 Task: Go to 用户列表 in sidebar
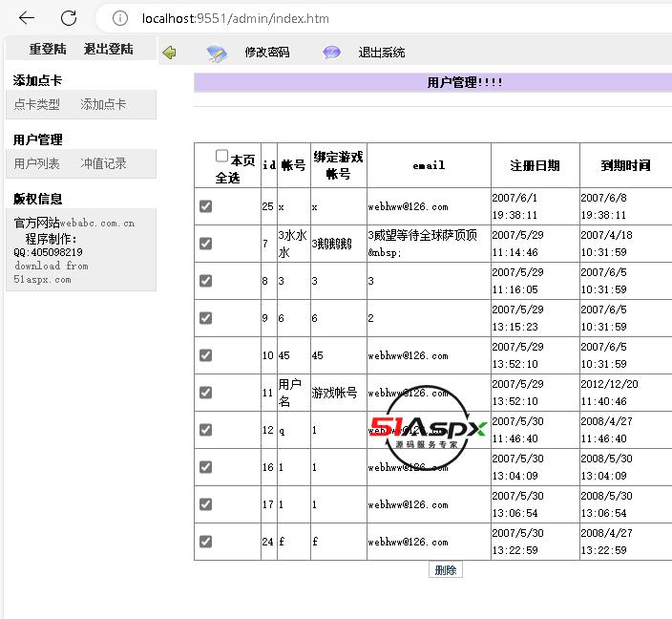click(x=37, y=163)
